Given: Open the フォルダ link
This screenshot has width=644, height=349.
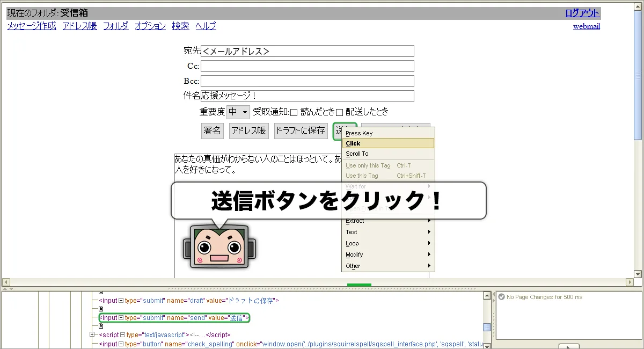Looking at the screenshot, I should tap(116, 26).
